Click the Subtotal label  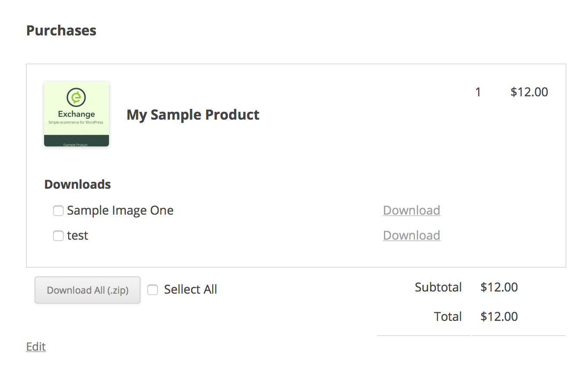[438, 287]
